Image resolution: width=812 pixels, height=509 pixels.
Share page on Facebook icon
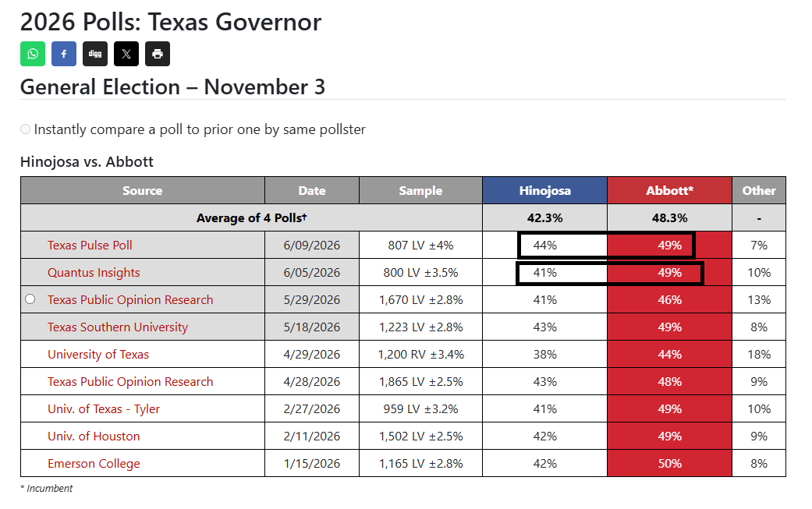(x=64, y=54)
